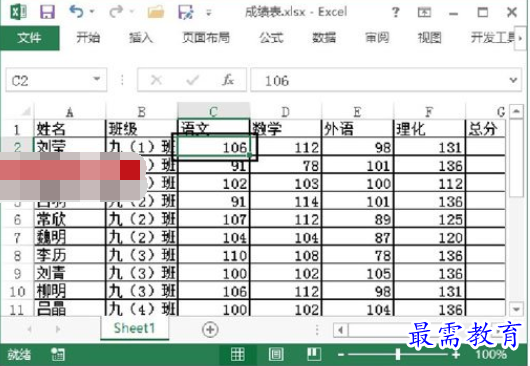Customize Quick Access Toolbar dropdown
The width and height of the screenshot is (530, 366).
tap(209, 13)
